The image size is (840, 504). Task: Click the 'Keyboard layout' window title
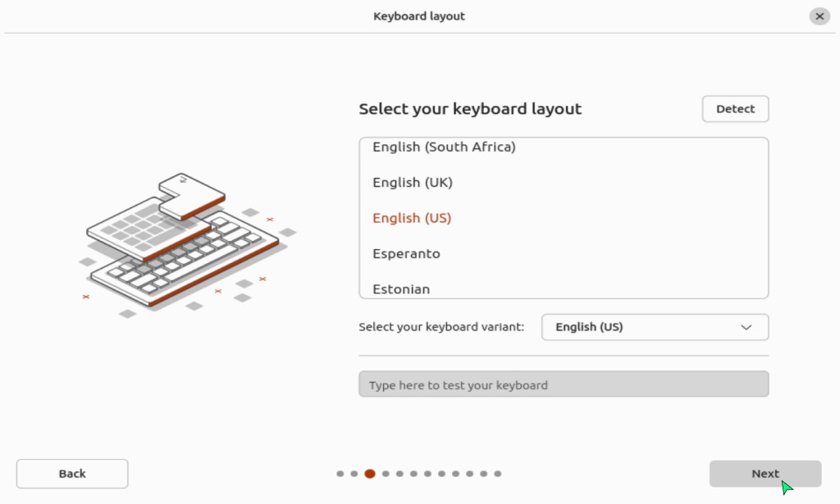pyautogui.click(x=419, y=16)
